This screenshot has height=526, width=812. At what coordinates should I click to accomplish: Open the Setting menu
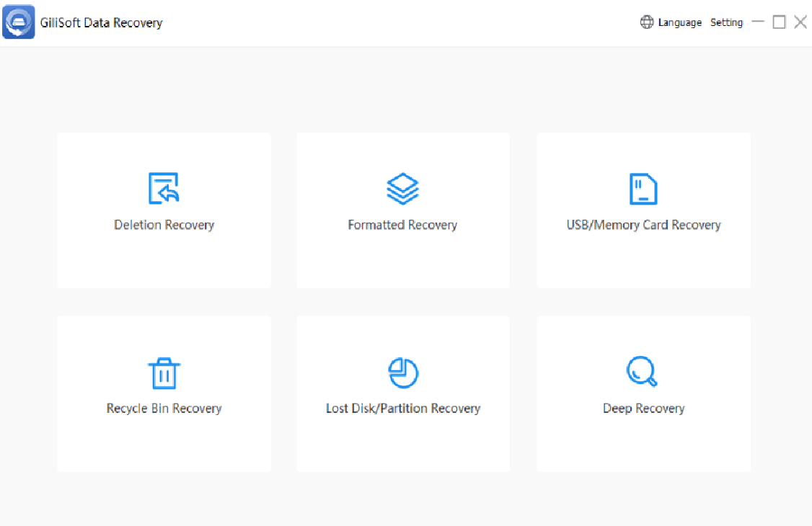pyautogui.click(x=726, y=22)
